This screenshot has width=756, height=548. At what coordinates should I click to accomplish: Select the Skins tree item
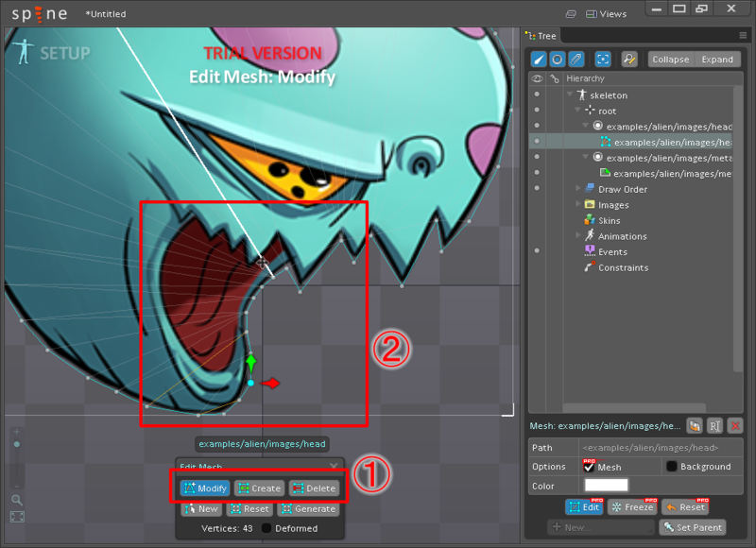click(609, 221)
